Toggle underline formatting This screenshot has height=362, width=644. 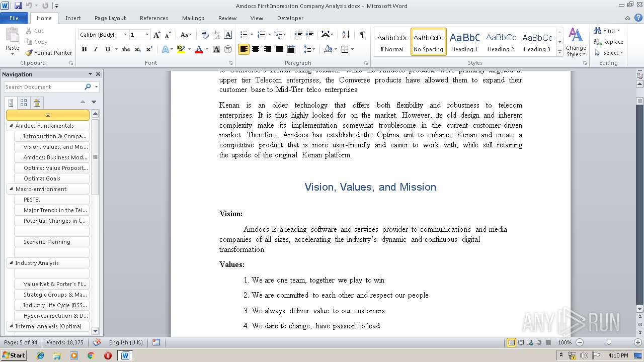pos(108,49)
